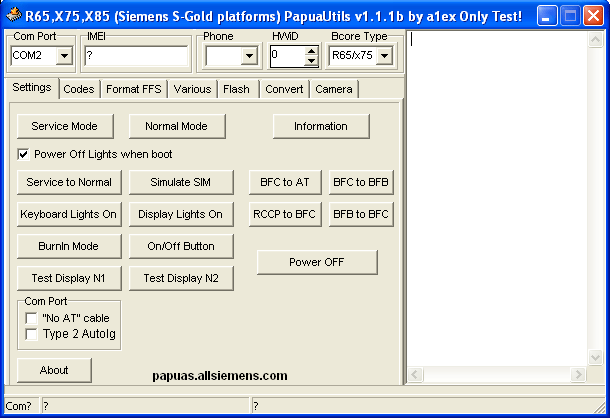610x418 pixels.
Task: Click the log vertical scrollbar down arrow
Action: point(596,358)
